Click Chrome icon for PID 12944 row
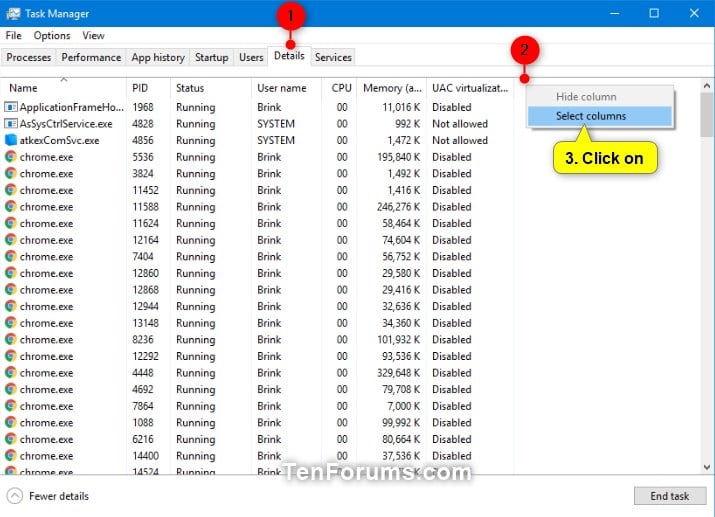The width and height of the screenshot is (715, 517). coord(10,306)
